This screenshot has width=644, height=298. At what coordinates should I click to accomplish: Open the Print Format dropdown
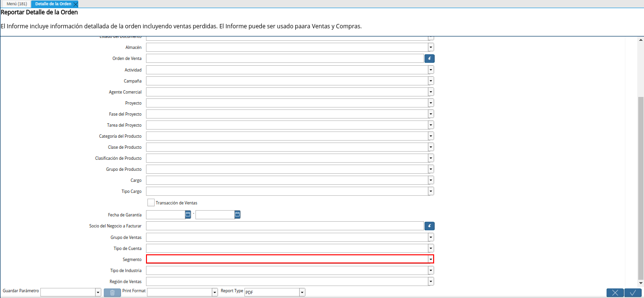coord(215,292)
